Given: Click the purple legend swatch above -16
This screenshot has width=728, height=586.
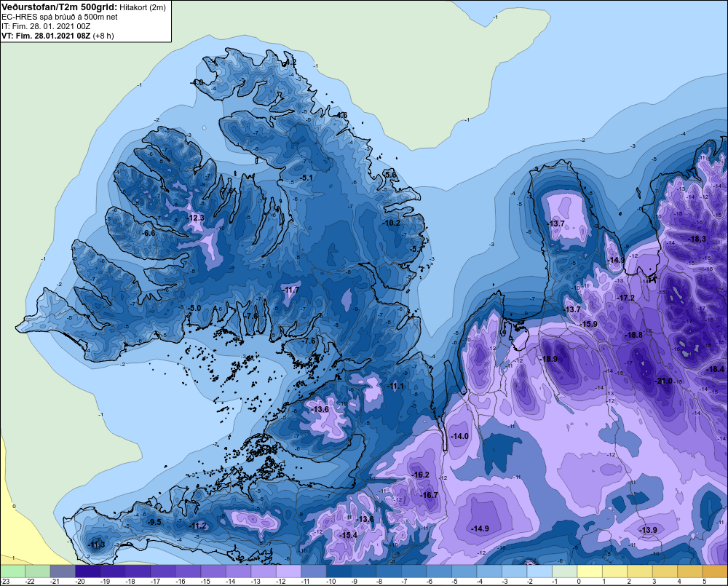Looking at the screenshot, I should [189, 571].
